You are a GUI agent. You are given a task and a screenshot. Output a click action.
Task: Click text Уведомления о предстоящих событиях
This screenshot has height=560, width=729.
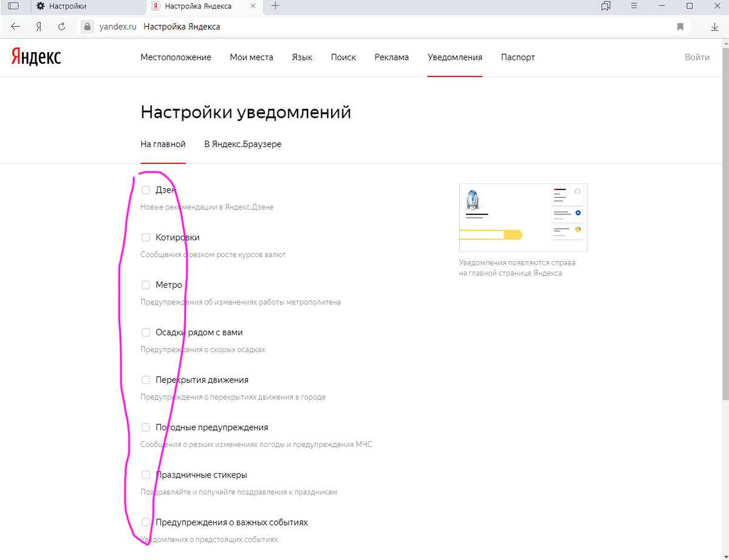tap(209, 539)
